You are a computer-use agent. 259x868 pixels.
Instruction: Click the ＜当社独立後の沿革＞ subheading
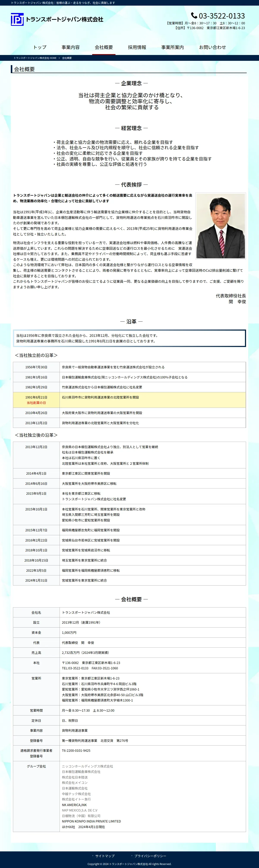tap(36, 435)
